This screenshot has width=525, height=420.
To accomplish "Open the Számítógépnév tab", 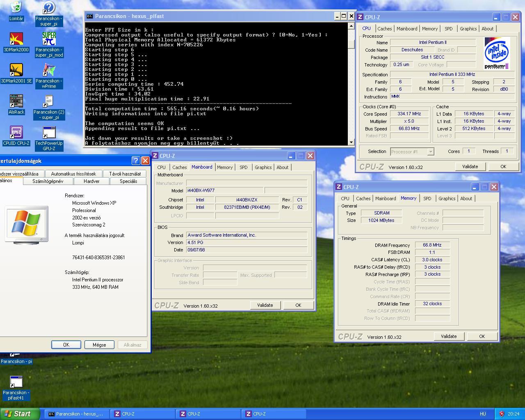I will pyautogui.click(x=48, y=181).
